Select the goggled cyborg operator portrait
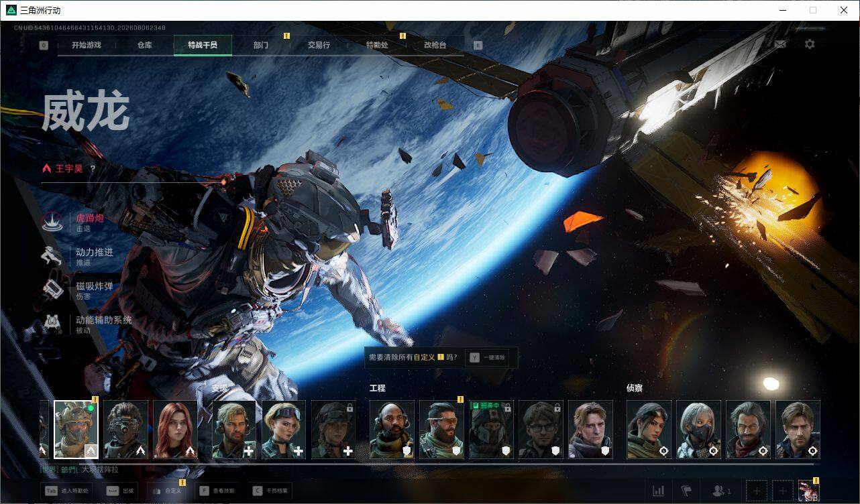Screen dimensions: 860x504 pyautogui.click(x=125, y=430)
